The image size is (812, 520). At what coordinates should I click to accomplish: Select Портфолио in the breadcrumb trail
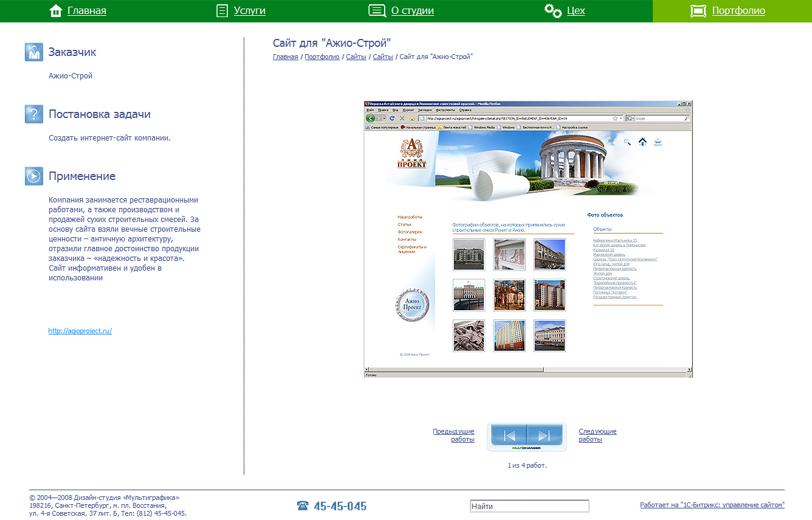322,57
